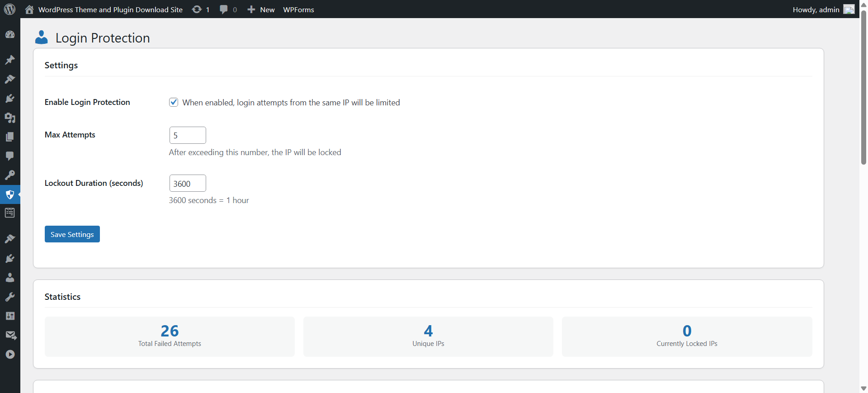Open Users person icon in sidebar

[10, 278]
